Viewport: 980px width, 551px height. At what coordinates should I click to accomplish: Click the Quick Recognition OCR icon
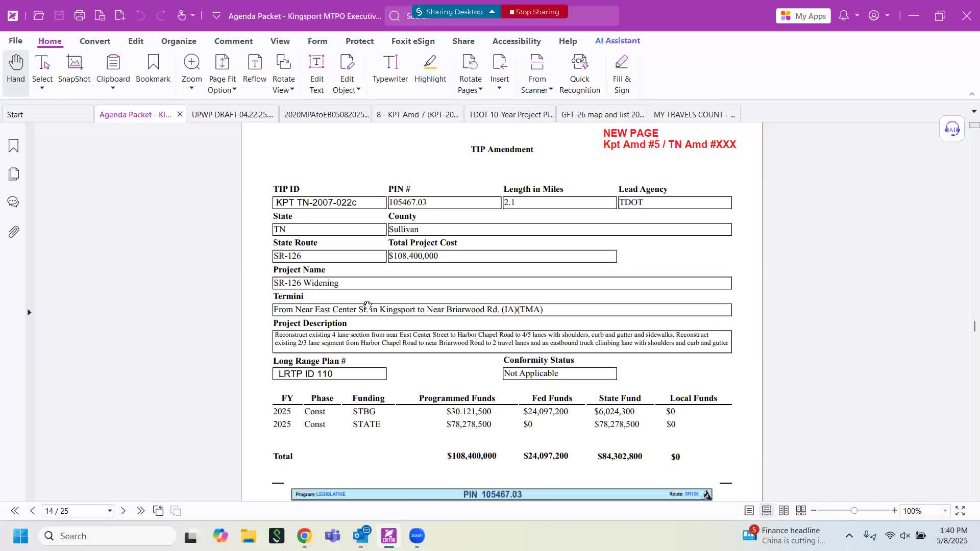[579, 62]
